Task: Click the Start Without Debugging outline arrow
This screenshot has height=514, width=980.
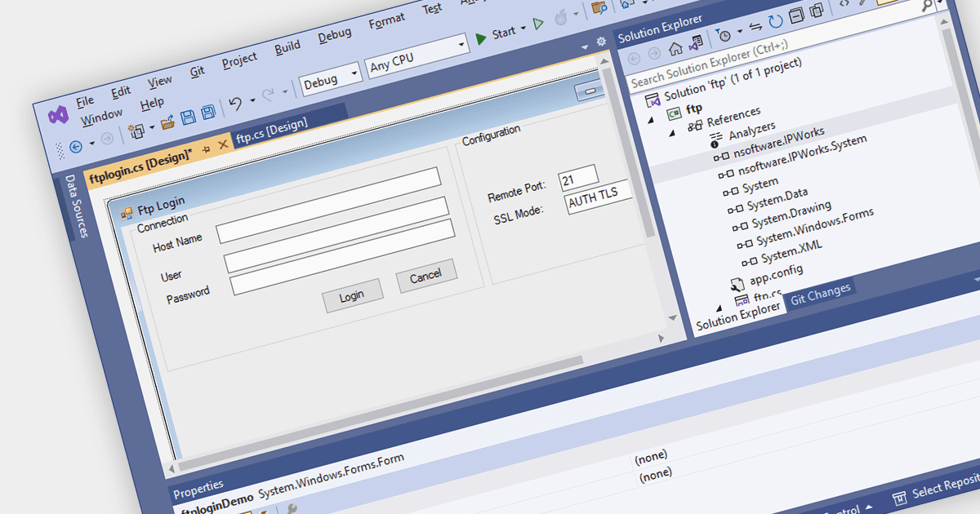Action: pyautogui.click(x=539, y=24)
